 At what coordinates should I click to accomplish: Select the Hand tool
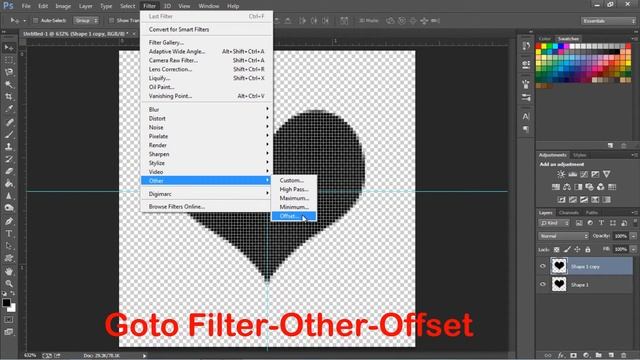9,271
